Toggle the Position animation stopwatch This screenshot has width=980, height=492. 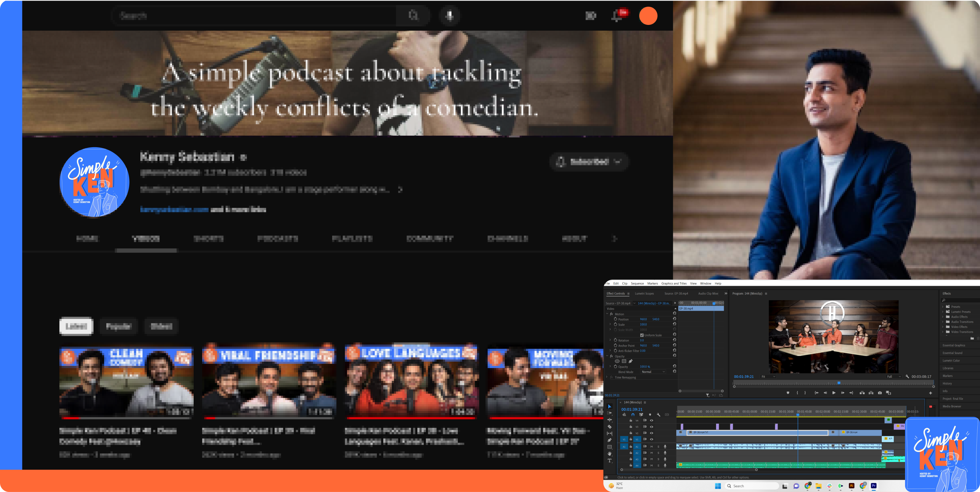[615, 319]
